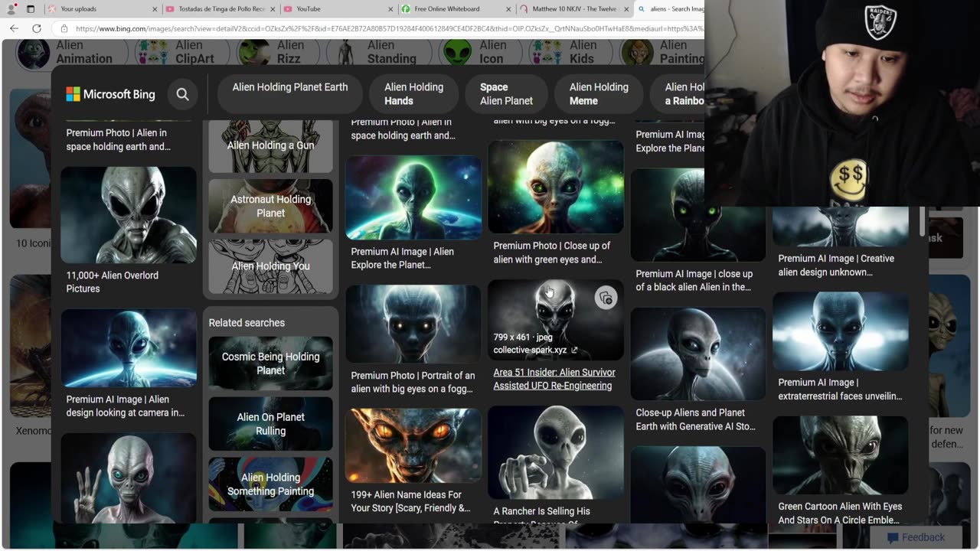Viewport: 980px width, 551px height.
Task: Open the pointing alien rancher image
Action: (x=556, y=452)
